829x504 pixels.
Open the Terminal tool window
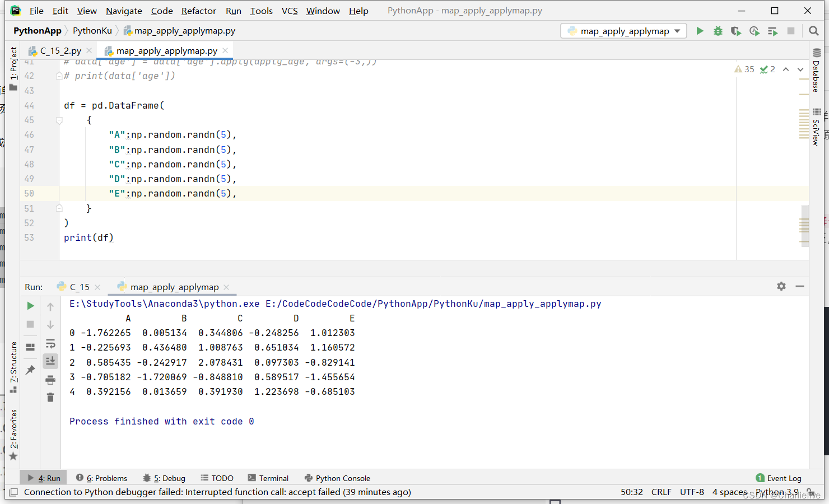(x=268, y=478)
